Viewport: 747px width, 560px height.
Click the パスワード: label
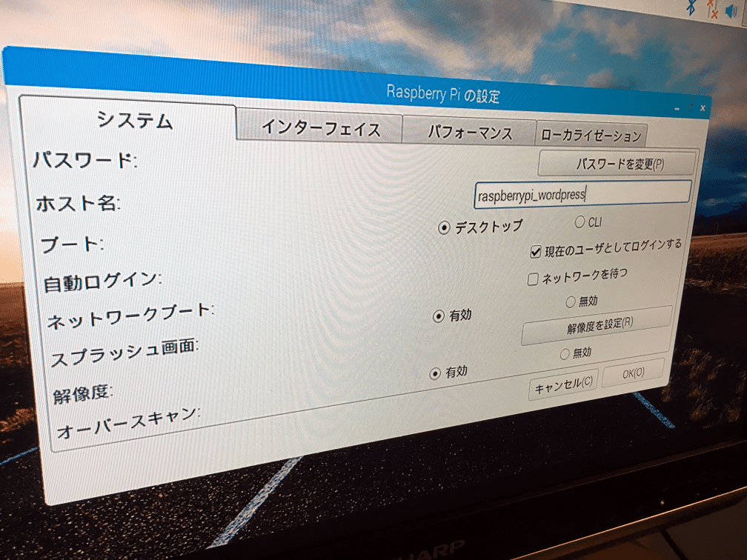[x=85, y=160]
